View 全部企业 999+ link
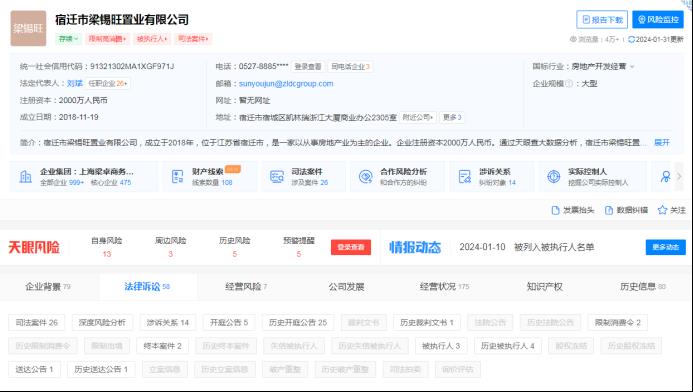This screenshot has height=392, width=693. (x=61, y=183)
